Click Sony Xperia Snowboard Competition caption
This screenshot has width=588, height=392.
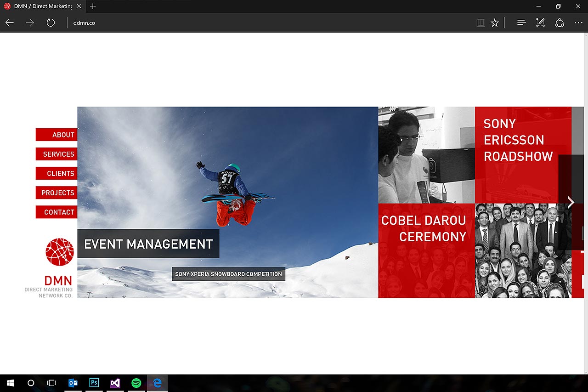[x=228, y=274]
